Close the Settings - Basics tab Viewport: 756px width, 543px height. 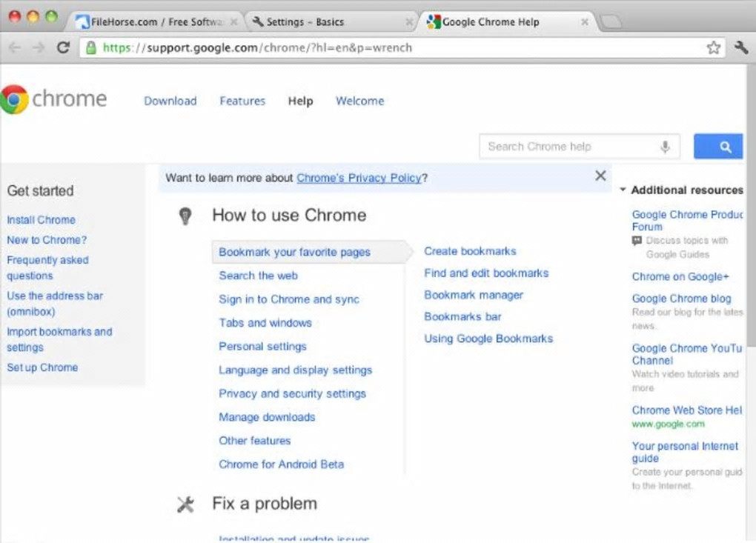tap(409, 22)
